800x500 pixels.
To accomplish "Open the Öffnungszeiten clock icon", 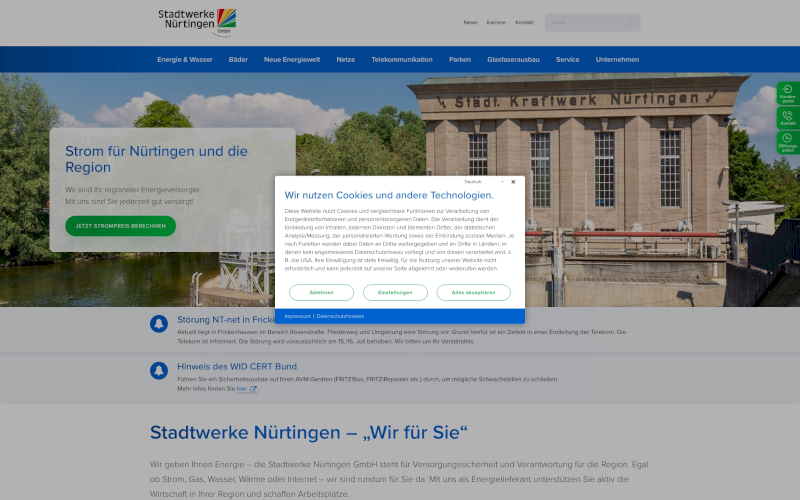I will pyautogui.click(x=788, y=142).
